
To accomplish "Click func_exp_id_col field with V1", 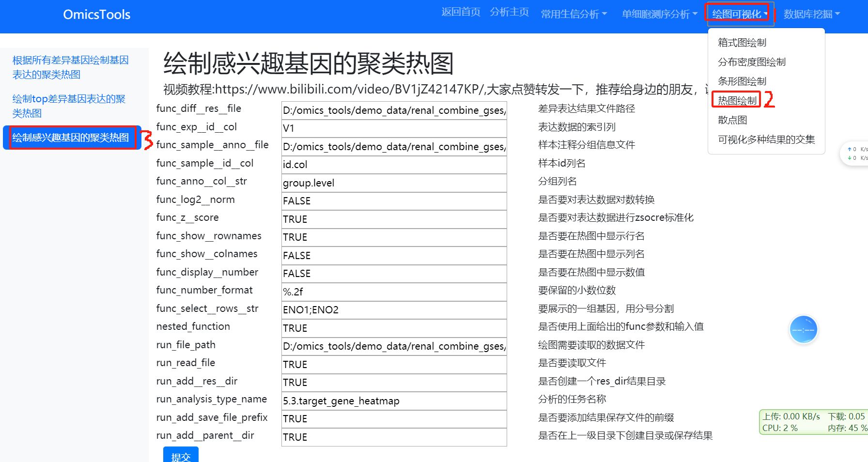I will coord(394,128).
